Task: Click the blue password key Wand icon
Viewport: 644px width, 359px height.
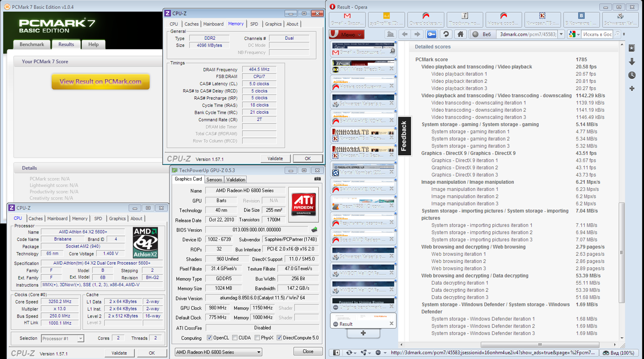Action: [431, 34]
